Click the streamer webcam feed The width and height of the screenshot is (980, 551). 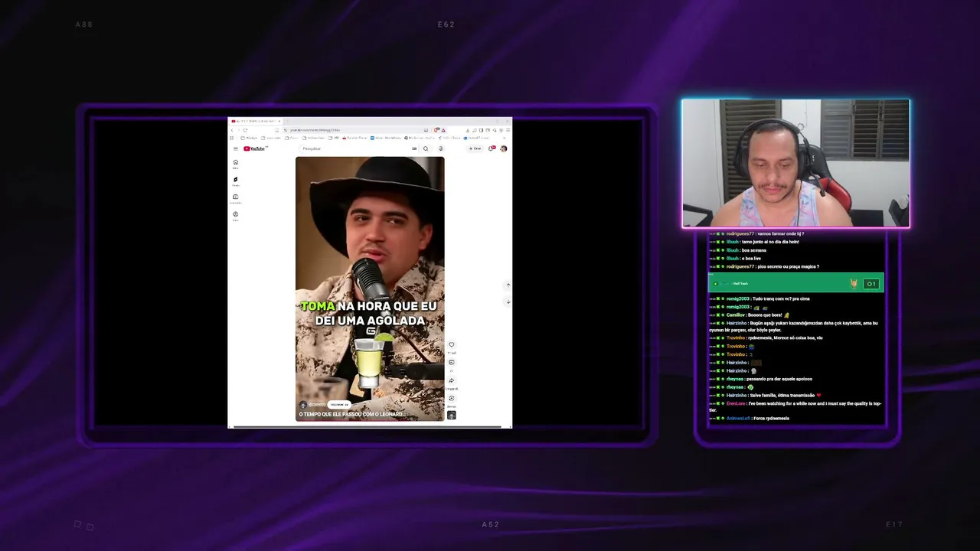pyautogui.click(x=796, y=163)
